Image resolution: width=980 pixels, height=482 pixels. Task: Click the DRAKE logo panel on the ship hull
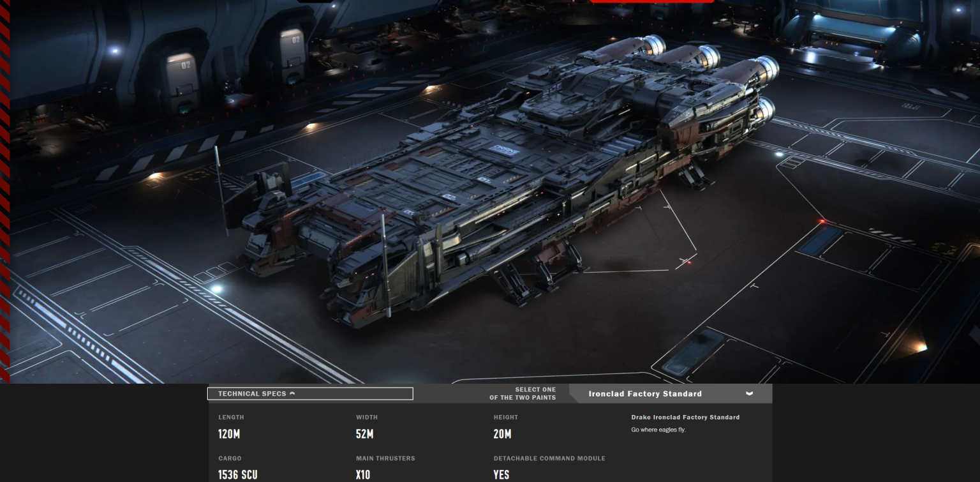(503, 148)
